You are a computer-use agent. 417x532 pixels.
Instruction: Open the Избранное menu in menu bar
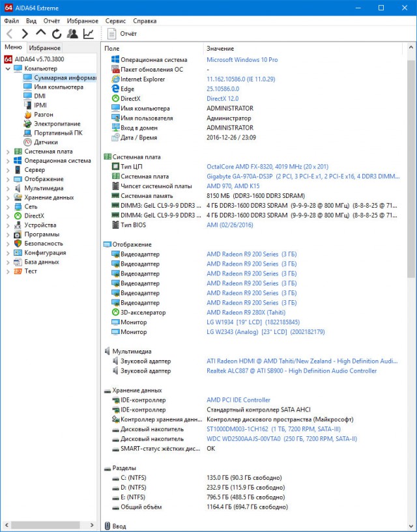point(83,21)
